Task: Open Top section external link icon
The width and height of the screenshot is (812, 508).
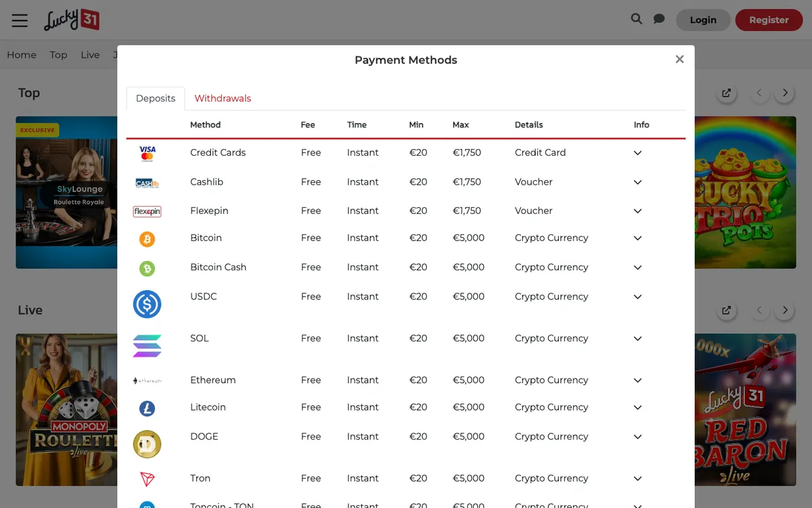Action: pos(726,93)
